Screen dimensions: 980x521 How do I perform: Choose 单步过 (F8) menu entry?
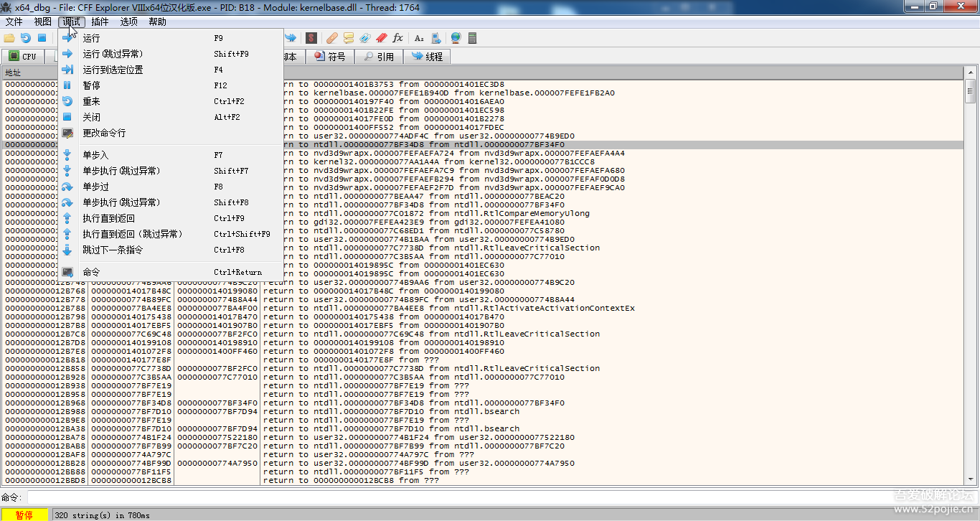coord(95,187)
